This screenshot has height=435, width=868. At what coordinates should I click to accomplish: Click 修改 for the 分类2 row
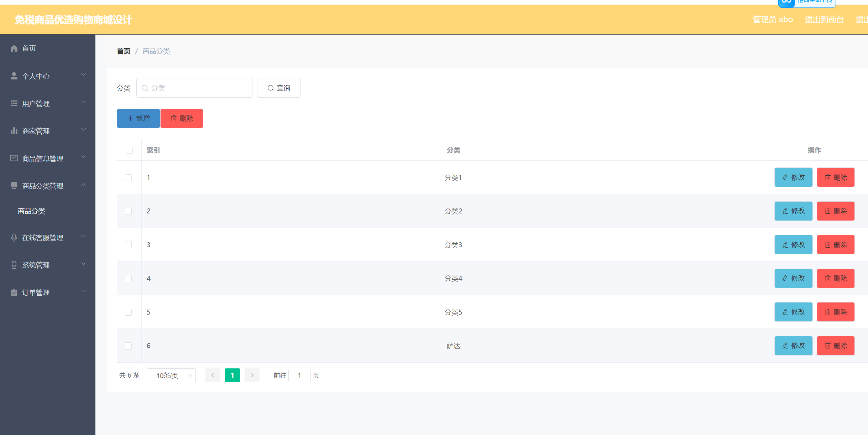tap(793, 211)
